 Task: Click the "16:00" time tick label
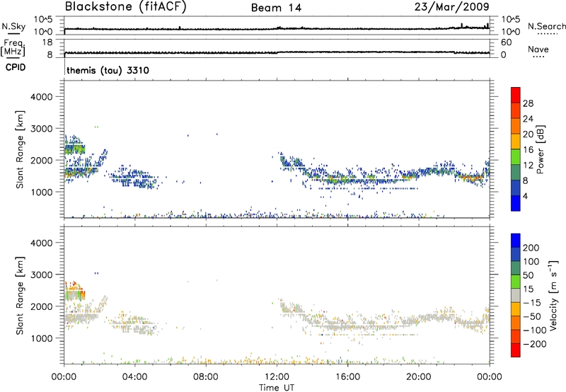347,377
